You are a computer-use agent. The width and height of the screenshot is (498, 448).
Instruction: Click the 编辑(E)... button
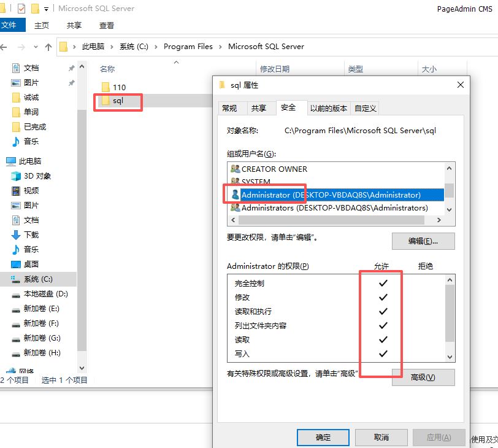click(x=423, y=241)
